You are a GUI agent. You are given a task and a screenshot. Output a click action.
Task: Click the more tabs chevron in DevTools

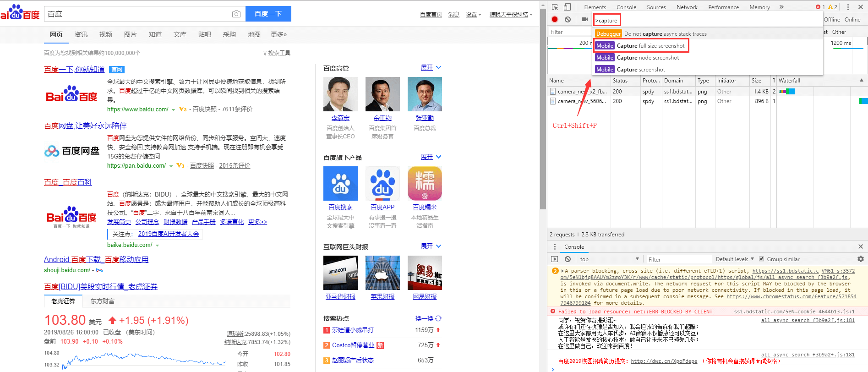click(781, 7)
